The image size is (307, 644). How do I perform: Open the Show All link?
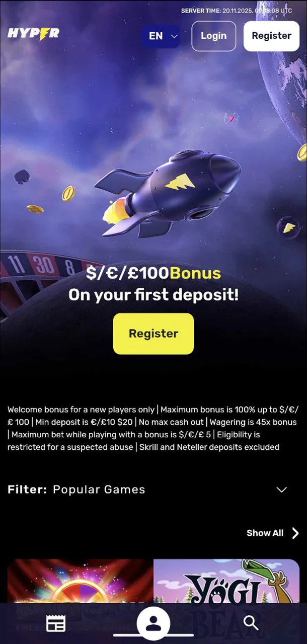pos(265,533)
